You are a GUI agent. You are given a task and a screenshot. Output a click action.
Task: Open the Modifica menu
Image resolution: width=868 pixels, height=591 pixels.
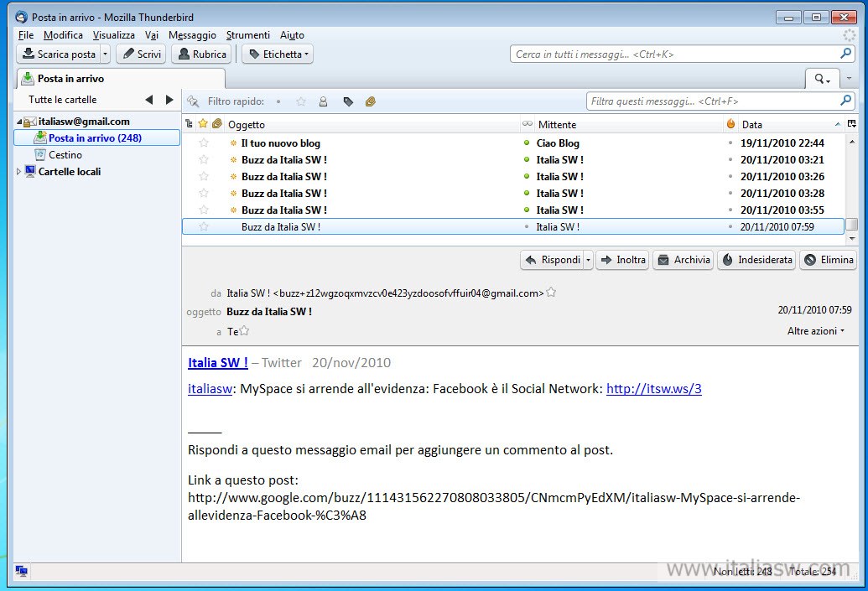click(63, 35)
